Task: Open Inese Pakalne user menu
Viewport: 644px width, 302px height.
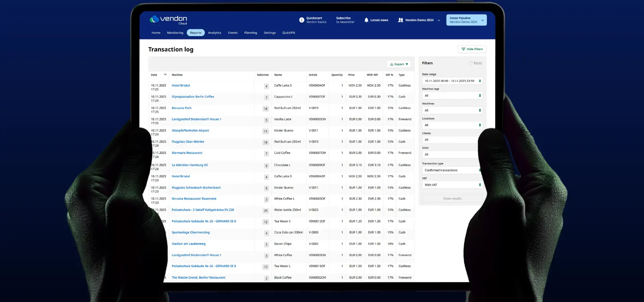Action: click(x=466, y=20)
